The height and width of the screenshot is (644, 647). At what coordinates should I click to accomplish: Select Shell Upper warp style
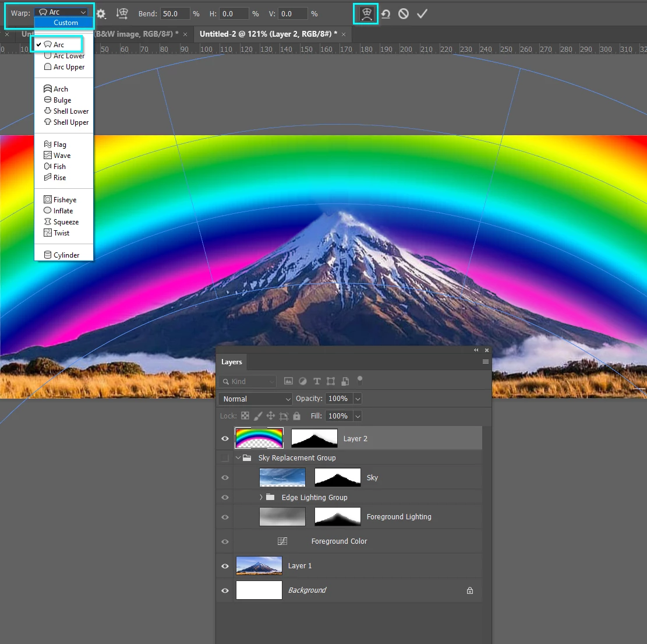(64, 122)
